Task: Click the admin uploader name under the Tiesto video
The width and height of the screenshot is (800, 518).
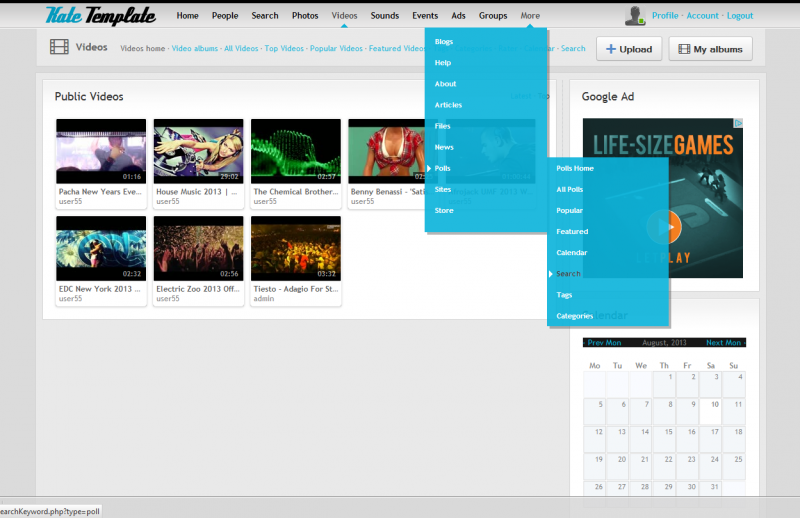Action: click(x=264, y=299)
